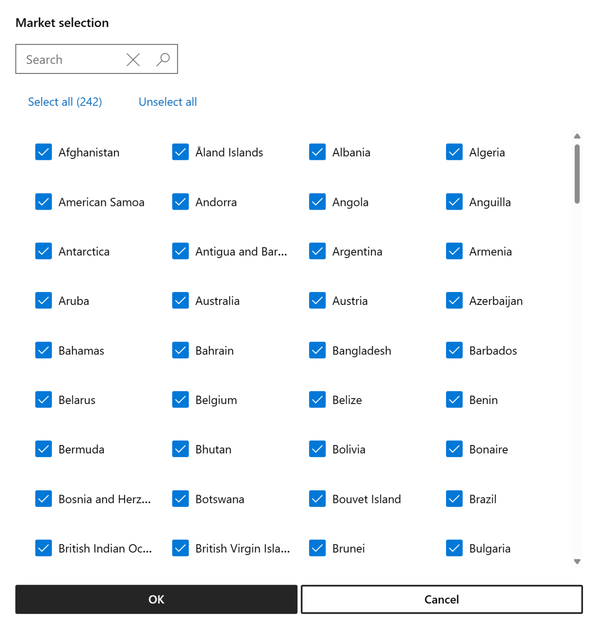The height and width of the screenshot is (628, 600).
Task: Deselect the Austria market
Action: pyautogui.click(x=317, y=300)
